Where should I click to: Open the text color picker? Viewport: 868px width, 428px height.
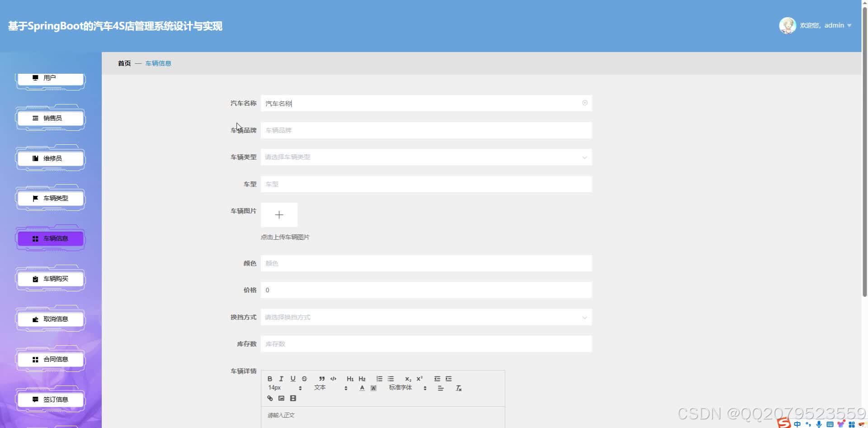click(362, 388)
